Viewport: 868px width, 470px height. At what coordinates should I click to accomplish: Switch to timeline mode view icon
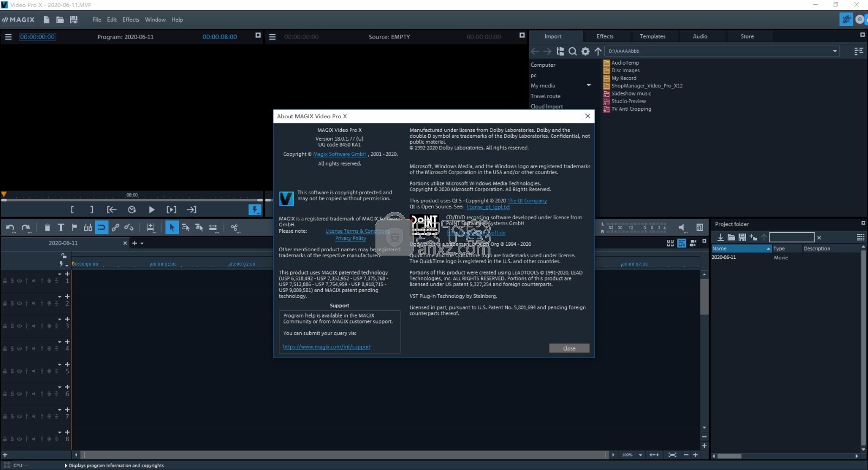(682, 243)
